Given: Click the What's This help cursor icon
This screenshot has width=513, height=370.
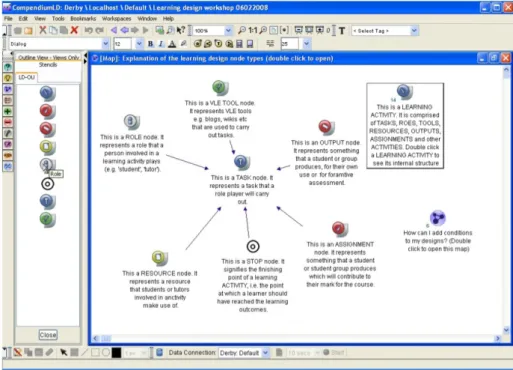Looking at the screenshot, I should [181, 30].
